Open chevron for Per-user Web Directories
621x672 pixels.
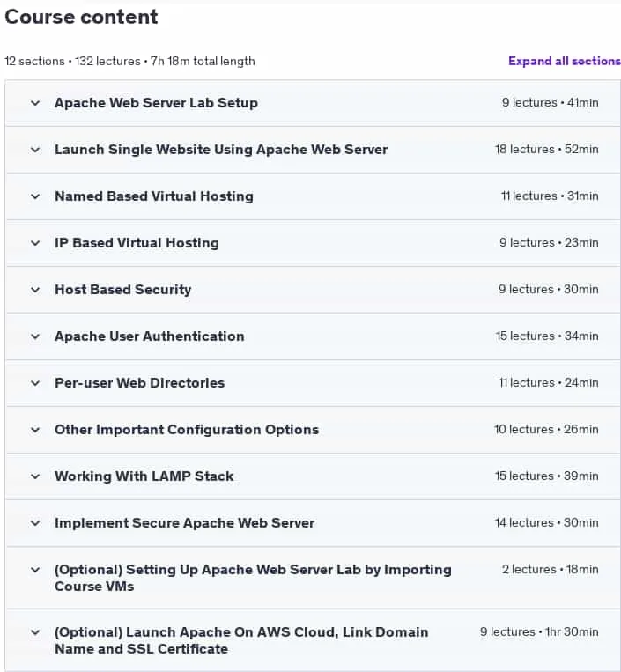tap(35, 384)
